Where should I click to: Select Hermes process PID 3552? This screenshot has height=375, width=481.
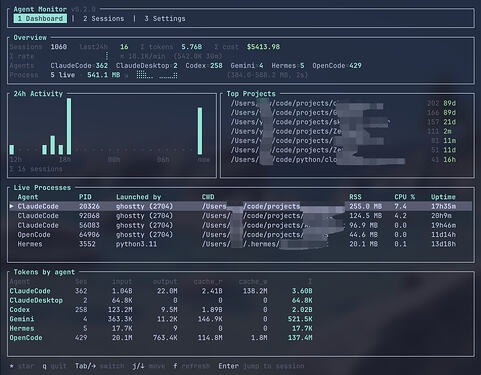241,244
